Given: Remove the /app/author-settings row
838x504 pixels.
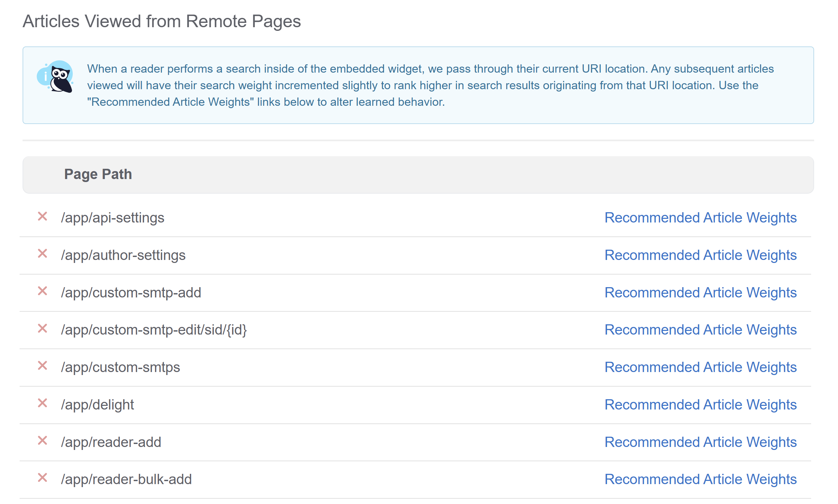Looking at the screenshot, I should (42, 254).
